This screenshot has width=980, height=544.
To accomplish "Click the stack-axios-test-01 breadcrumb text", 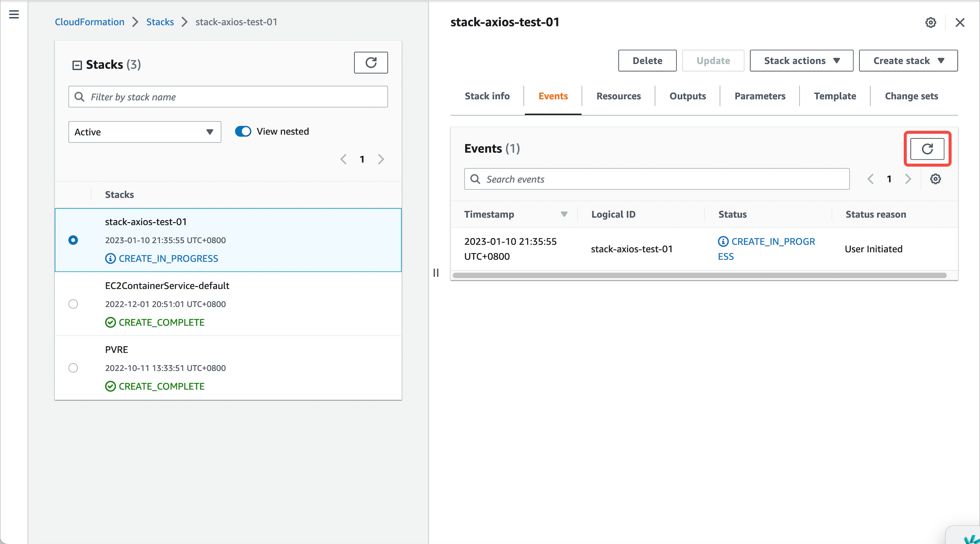I will click(236, 22).
